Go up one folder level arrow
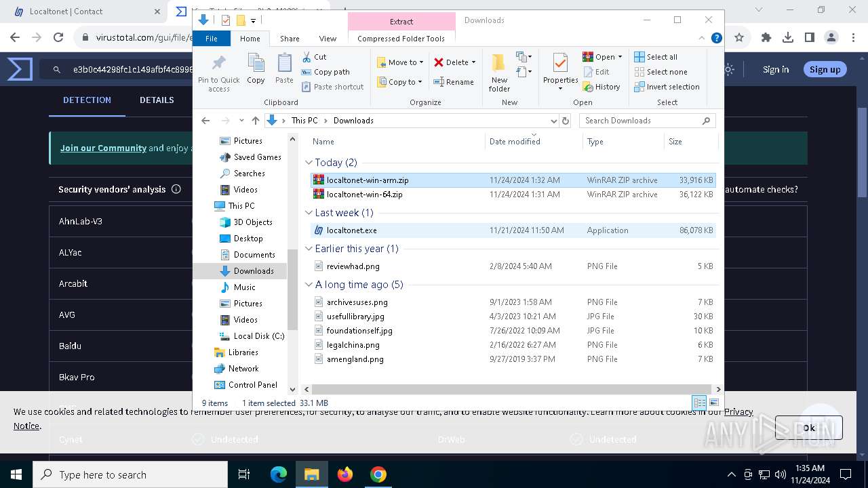 [x=255, y=121]
